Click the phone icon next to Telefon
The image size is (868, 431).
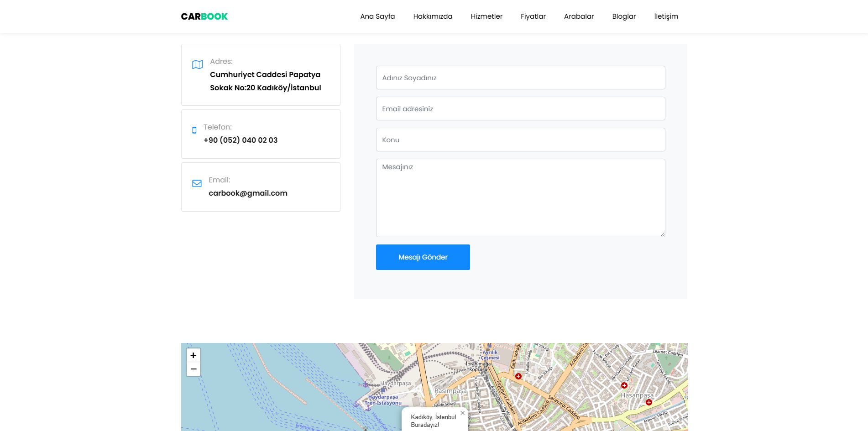pos(194,130)
